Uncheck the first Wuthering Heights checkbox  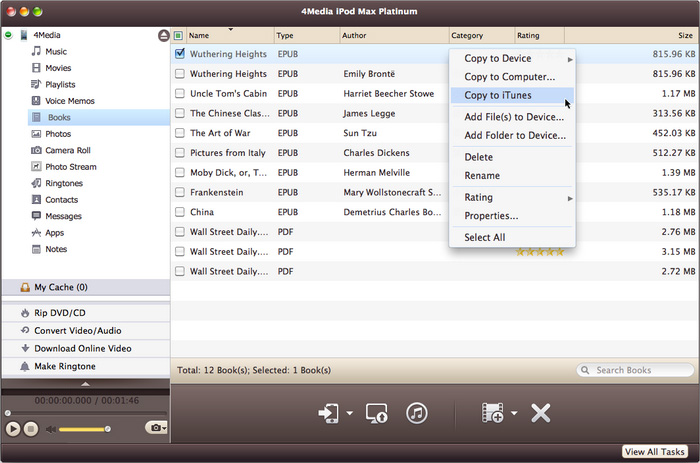tap(179, 54)
